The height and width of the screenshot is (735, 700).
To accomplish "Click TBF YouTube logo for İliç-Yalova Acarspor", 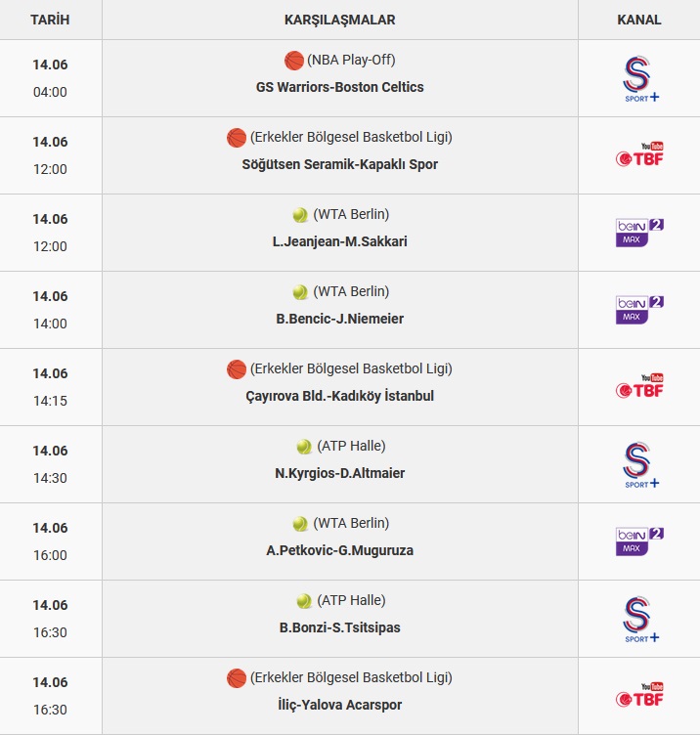I will [639, 695].
